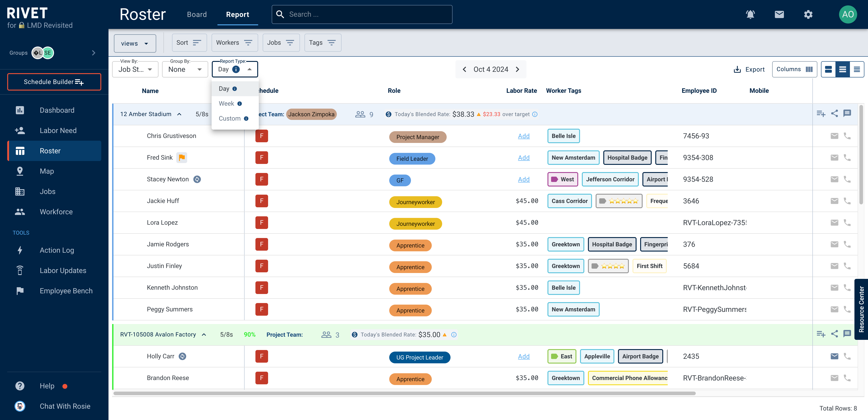
Task: Click the Columns button
Action: pyautogui.click(x=794, y=69)
